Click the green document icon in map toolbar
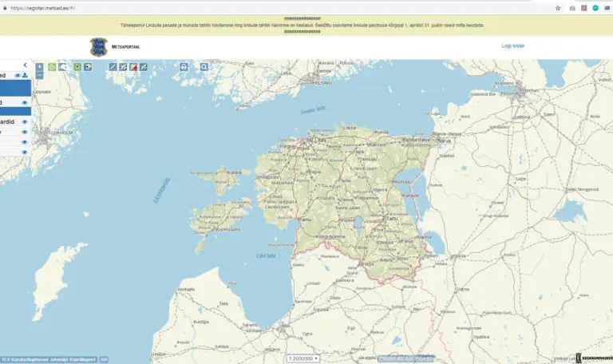 point(53,67)
